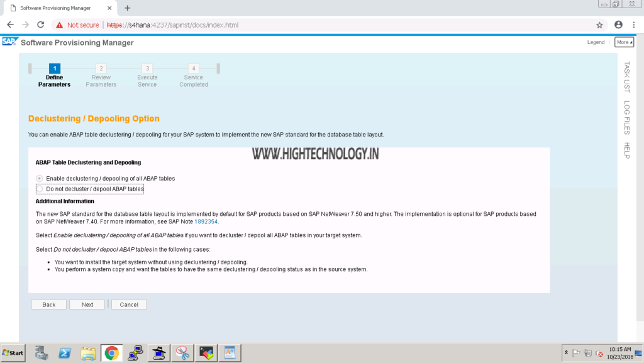Click the network tray icon
The width and height of the screenshot is (644, 363).
pyautogui.click(x=588, y=353)
